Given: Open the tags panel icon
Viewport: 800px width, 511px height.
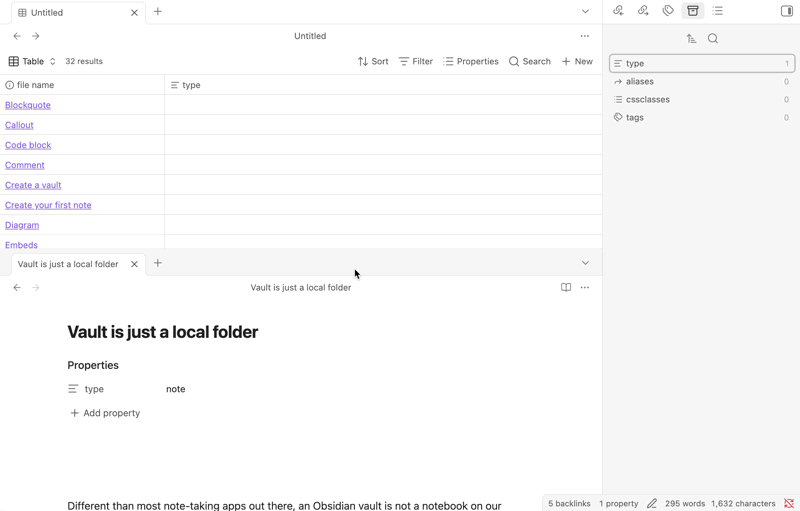Looking at the screenshot, I should click(x=668, y=11).
